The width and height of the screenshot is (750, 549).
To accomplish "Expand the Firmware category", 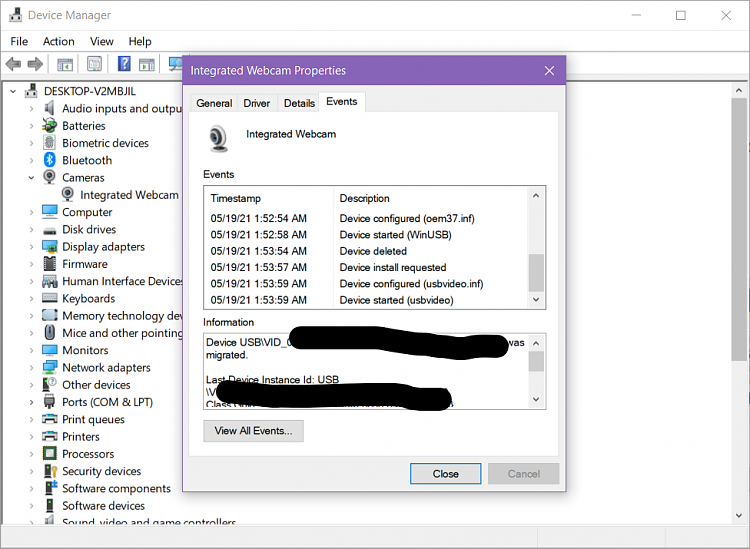I will [31, 264].
